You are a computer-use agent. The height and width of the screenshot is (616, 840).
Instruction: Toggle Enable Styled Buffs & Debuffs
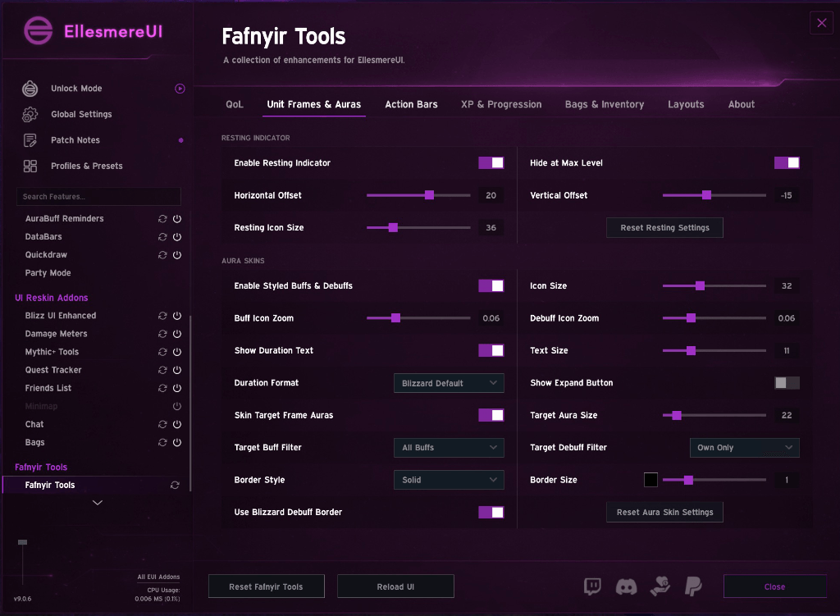(x=491, y=286)
